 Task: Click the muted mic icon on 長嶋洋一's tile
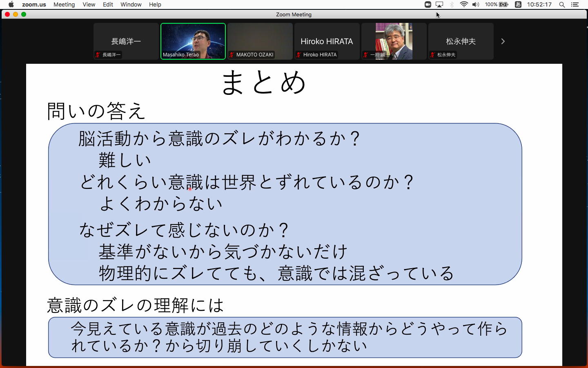click(98, 55)
